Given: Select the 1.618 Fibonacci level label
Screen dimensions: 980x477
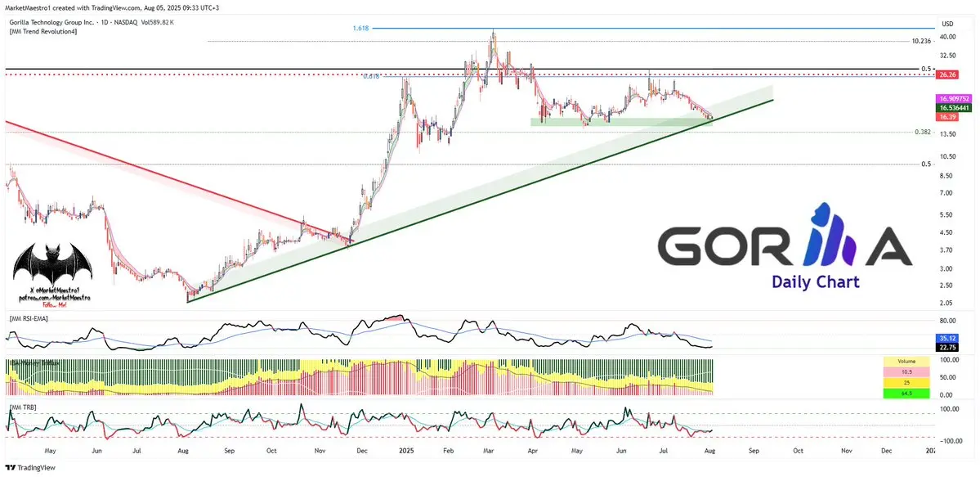Looking at the screenshot, I should [x=360, y=28].
